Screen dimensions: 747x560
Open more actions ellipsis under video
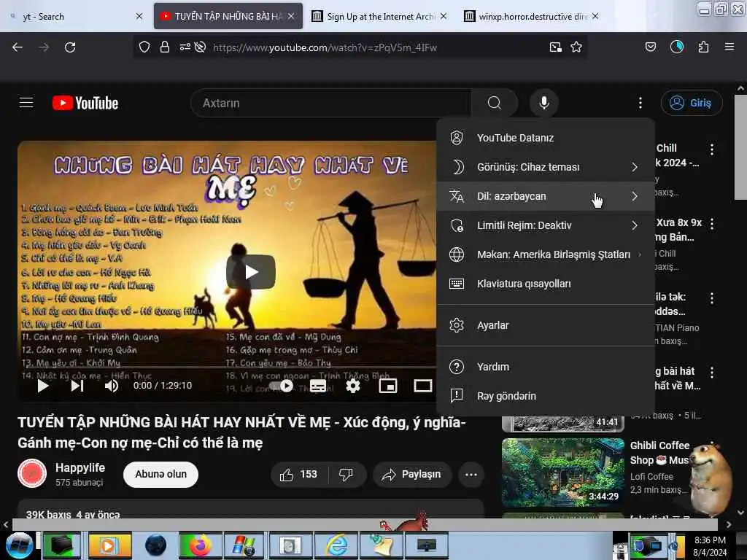click(x=471, y=474)
